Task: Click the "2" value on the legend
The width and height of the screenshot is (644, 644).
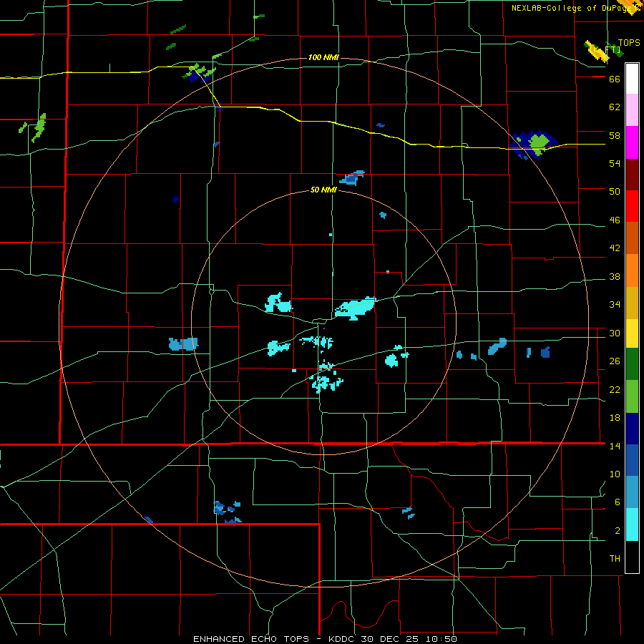Action: (618, 531)
